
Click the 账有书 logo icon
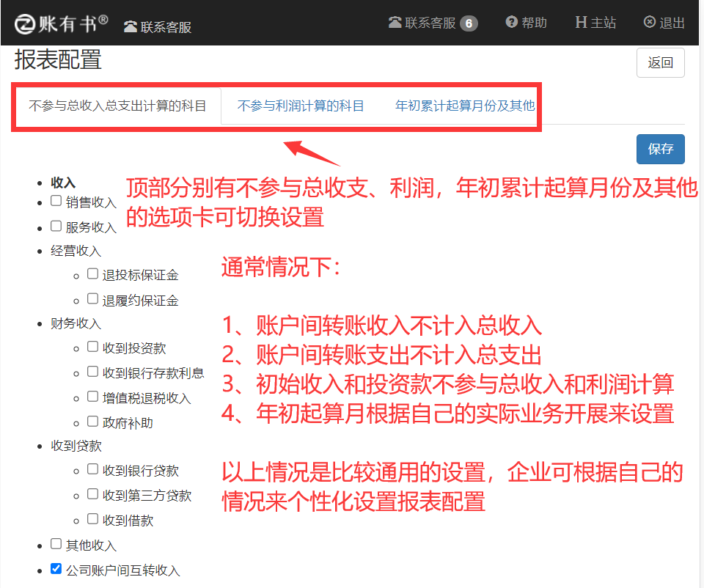[26, 23]
